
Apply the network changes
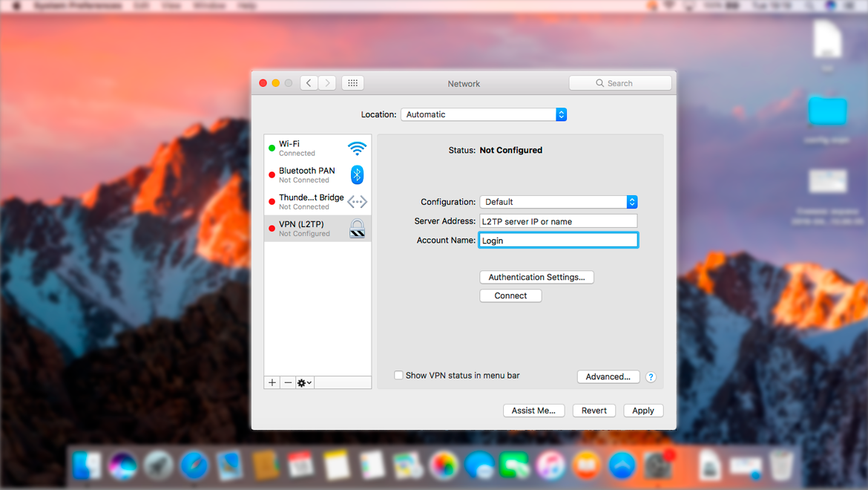643,411
